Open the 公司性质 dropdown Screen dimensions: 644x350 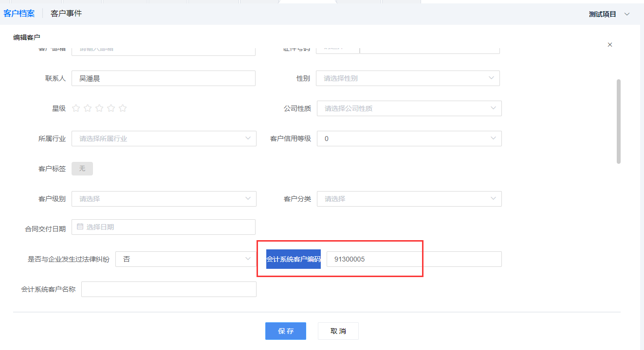pos(408,108)
